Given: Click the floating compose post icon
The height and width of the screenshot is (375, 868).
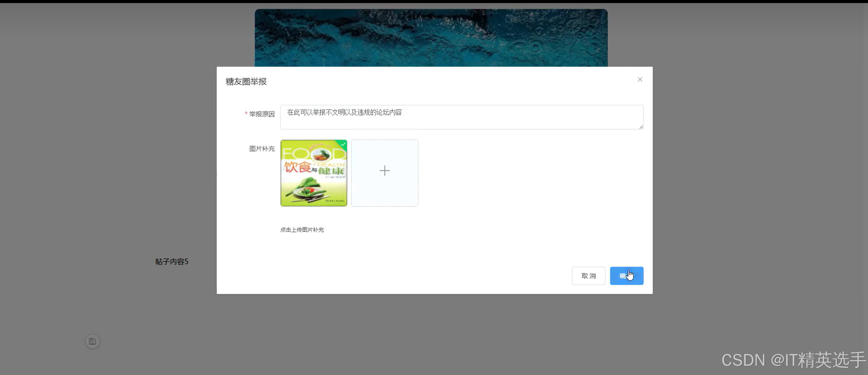Looking at the screenshot, I should pyautogui.click(x=92, y=341).
